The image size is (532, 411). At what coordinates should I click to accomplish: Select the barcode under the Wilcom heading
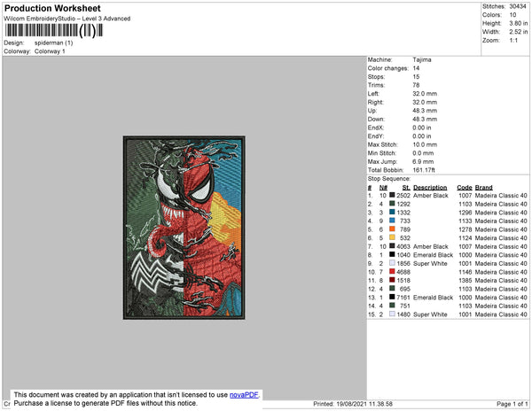click(x=53, y=31)
